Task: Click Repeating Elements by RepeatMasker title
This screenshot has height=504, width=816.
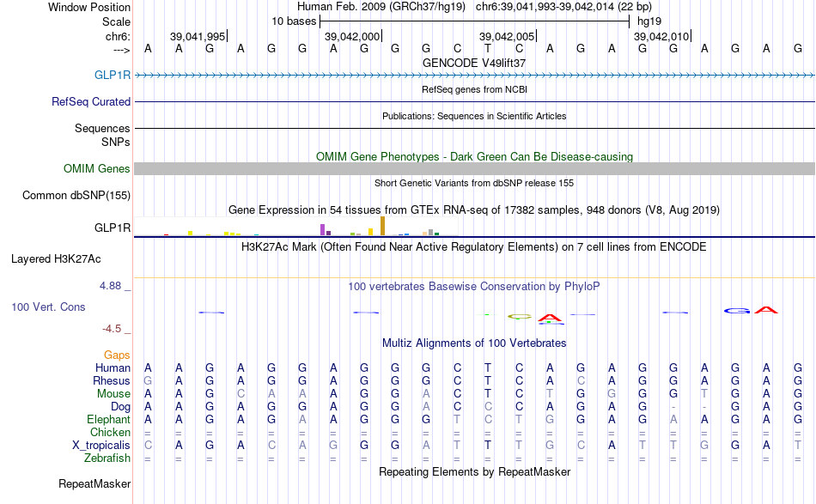Action: point(474,471)
